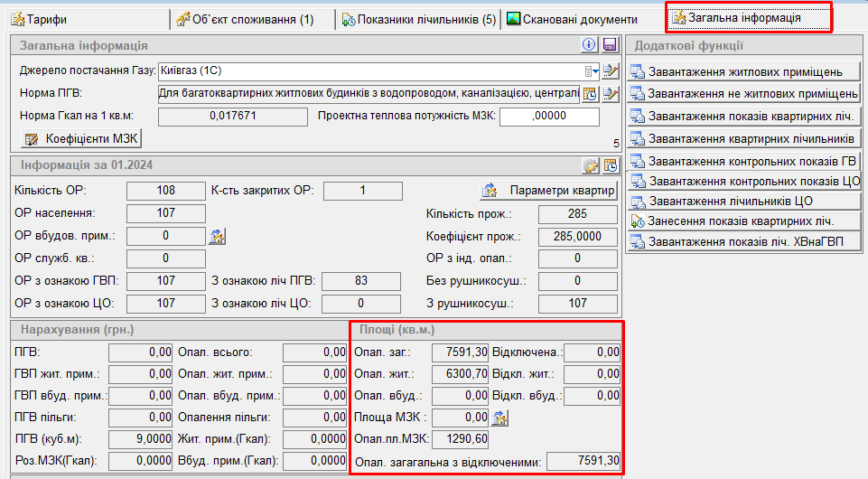Open the Показники лічильників (5) tab

click(419, 19)
